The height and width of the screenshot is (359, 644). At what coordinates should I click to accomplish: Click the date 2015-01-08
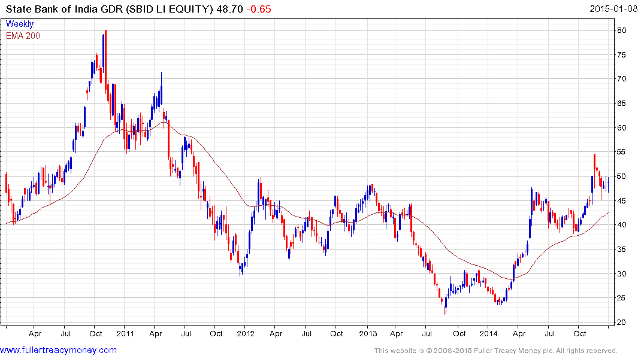coord(613,9)
